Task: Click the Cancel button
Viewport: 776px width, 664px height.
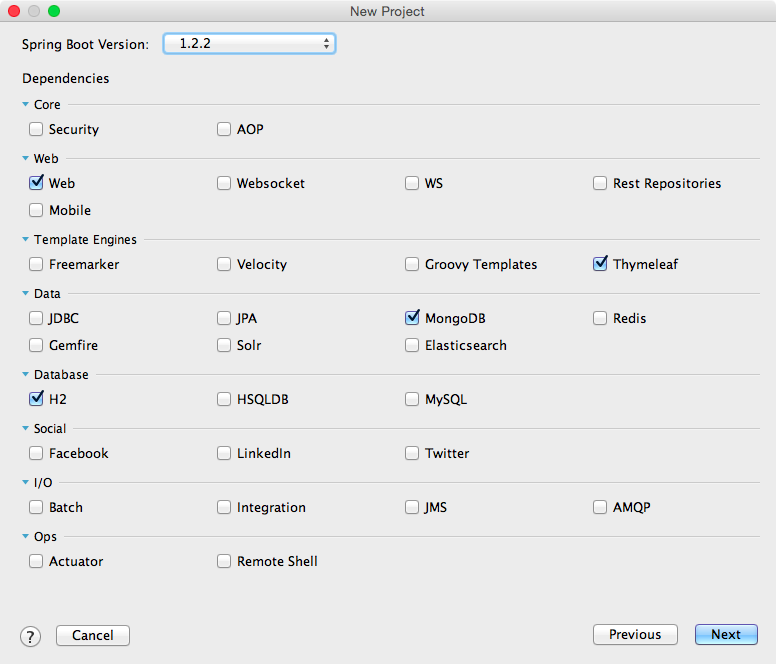Action: click(93, 635)
